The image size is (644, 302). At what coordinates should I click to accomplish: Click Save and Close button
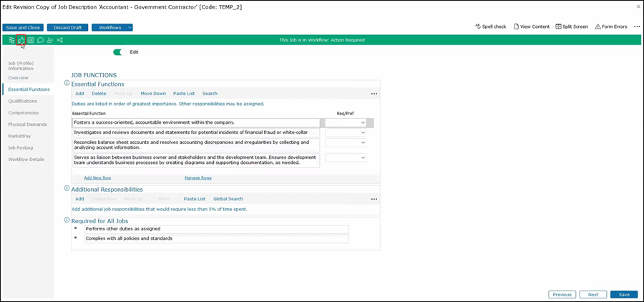coord(24,27)
